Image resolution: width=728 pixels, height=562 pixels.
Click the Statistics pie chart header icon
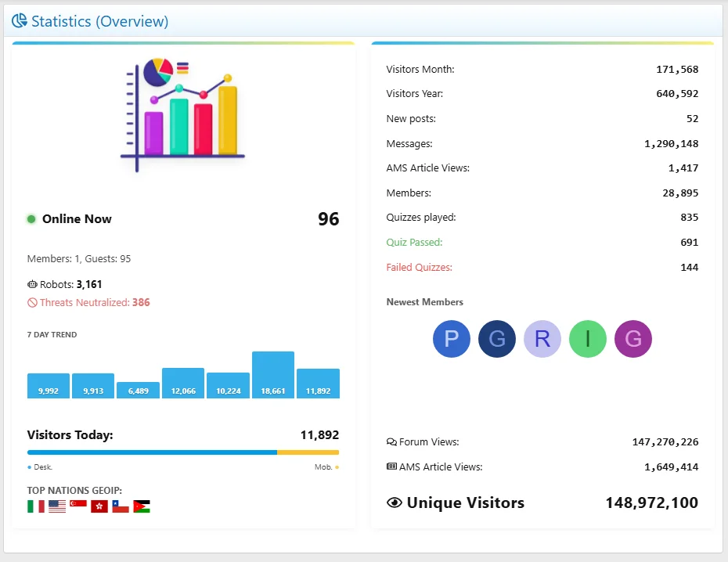pyautogui.click(x=20, y=21)
